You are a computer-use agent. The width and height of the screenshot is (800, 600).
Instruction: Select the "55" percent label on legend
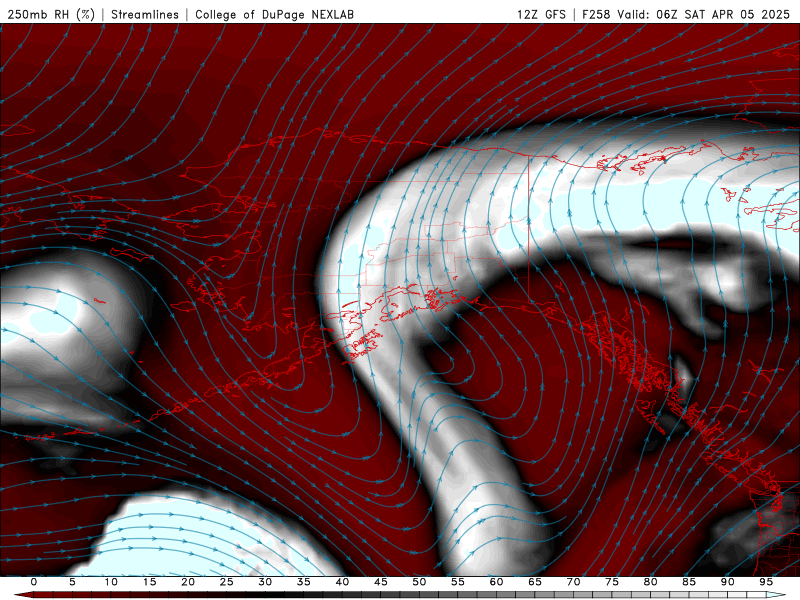(x=458, y=582)
